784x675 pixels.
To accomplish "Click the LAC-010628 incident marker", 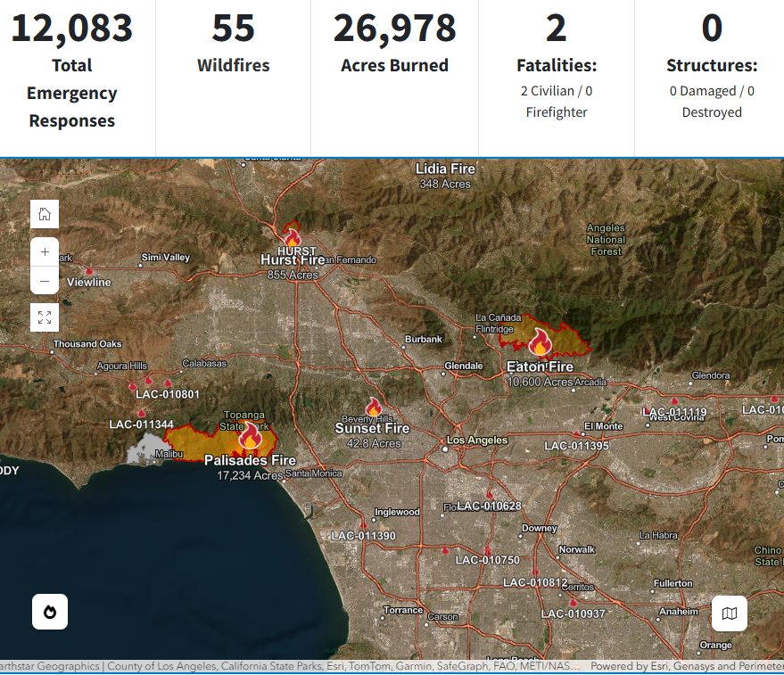I will (x=489, y=494).
